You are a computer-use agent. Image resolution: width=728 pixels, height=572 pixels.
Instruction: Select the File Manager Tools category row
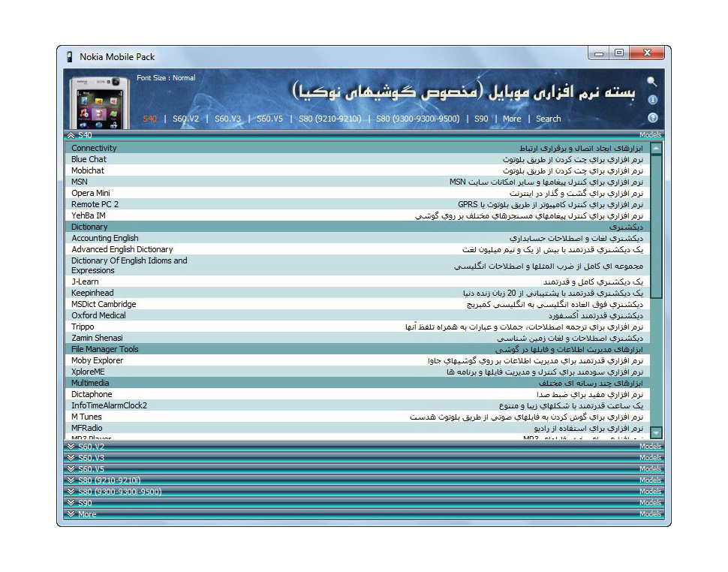click(357, 349)
